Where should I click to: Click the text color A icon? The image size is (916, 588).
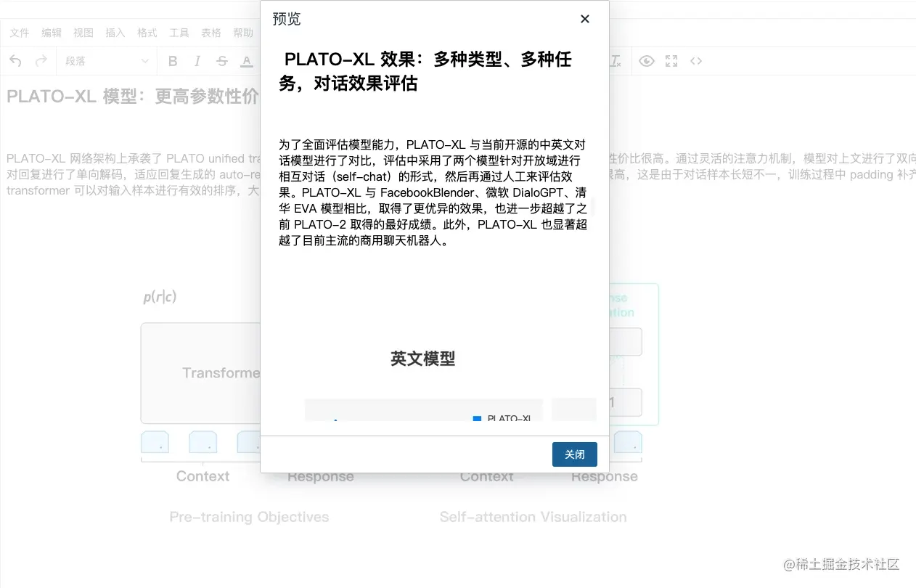(x=247, y=61)
